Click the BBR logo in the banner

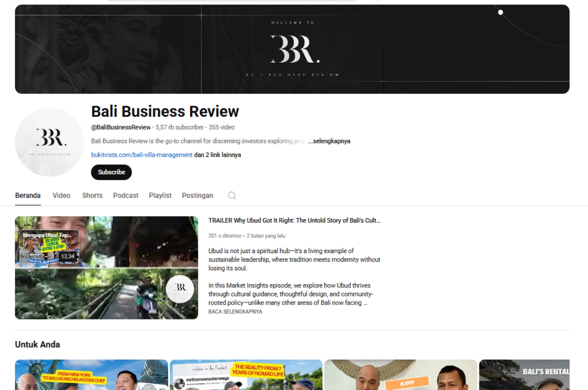tap(295, 49)
